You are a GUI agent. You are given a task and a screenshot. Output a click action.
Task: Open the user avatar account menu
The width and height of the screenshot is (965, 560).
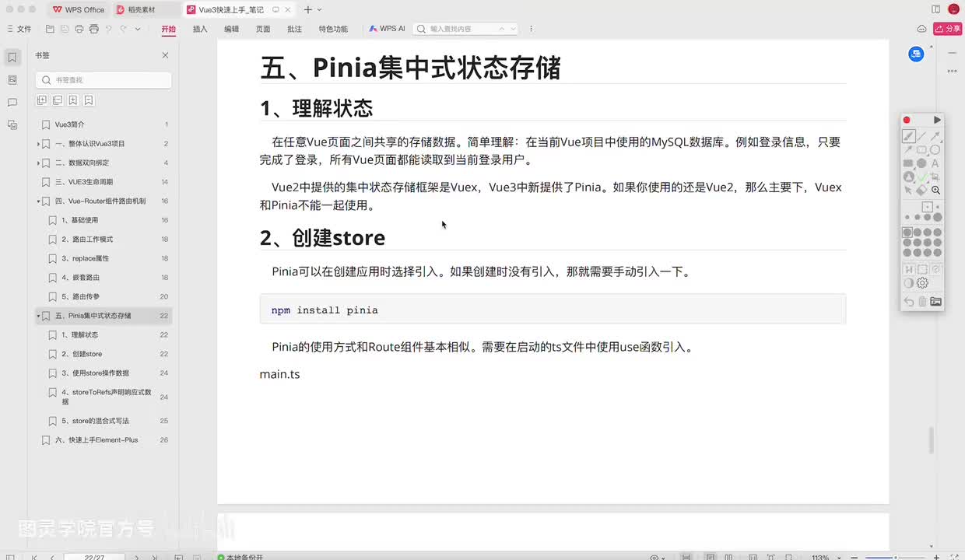point(953,9)
